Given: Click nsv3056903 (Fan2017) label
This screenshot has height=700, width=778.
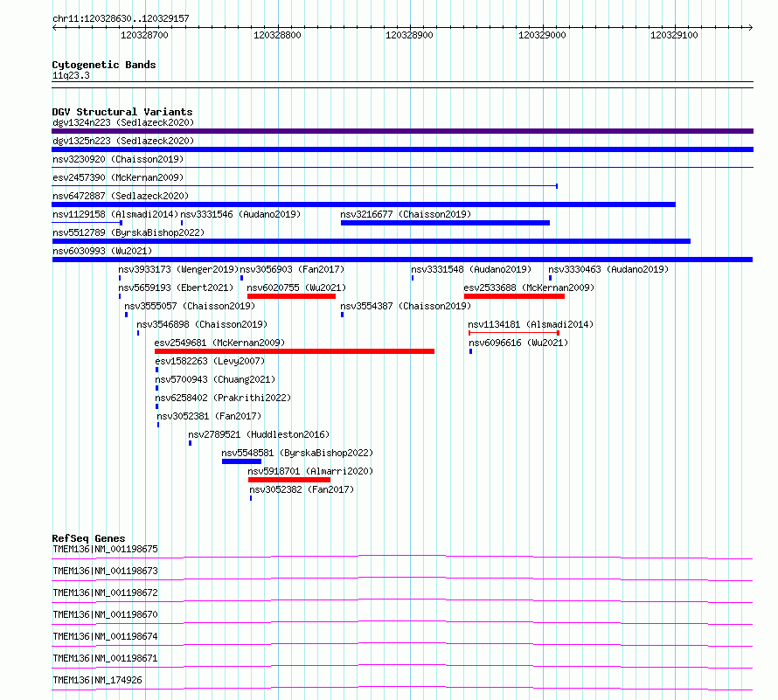Looking at the screenshot, I should point(292,269).
